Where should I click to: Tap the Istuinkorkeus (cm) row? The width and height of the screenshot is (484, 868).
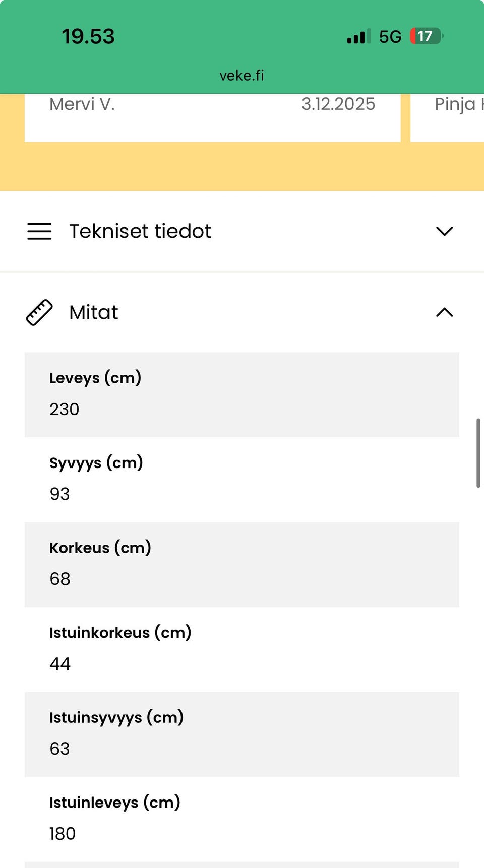coord(241,649)
